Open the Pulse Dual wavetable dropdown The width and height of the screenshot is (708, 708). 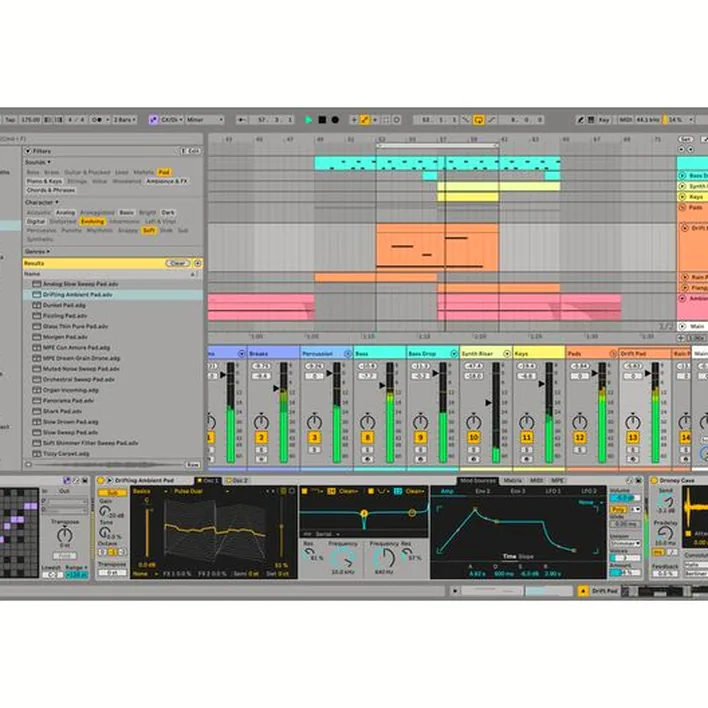[201, 491]
